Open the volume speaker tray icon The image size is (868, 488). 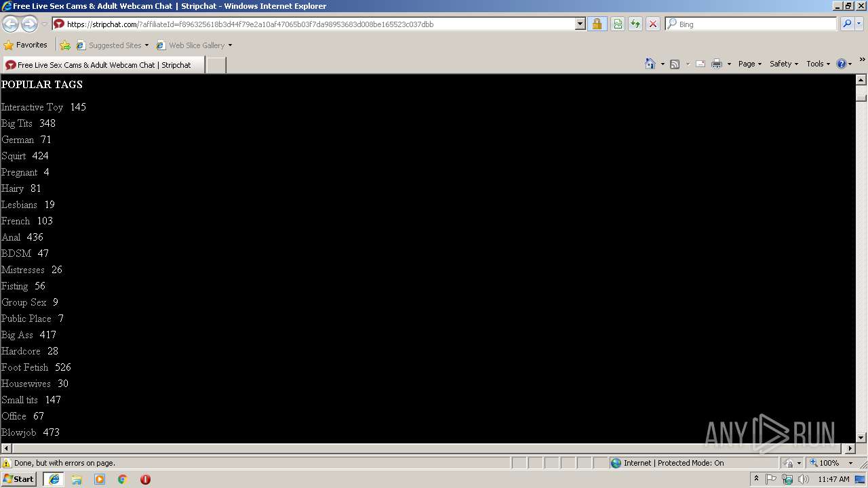coord(804,479)
